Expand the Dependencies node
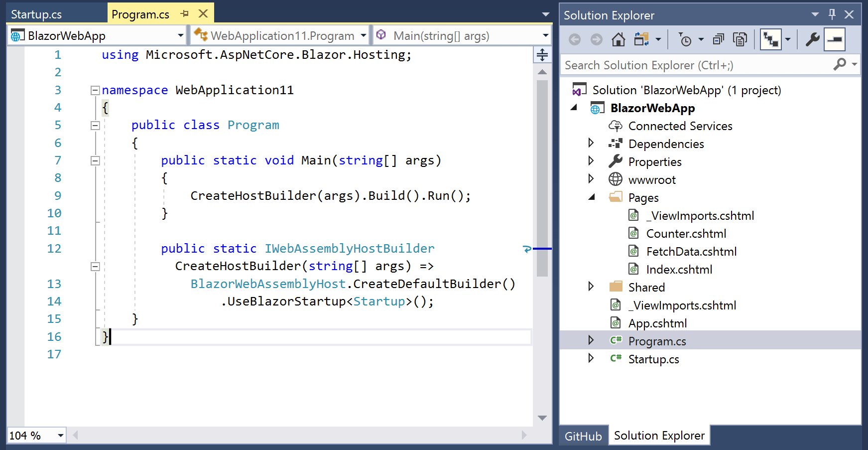 [x=591, y=144]
